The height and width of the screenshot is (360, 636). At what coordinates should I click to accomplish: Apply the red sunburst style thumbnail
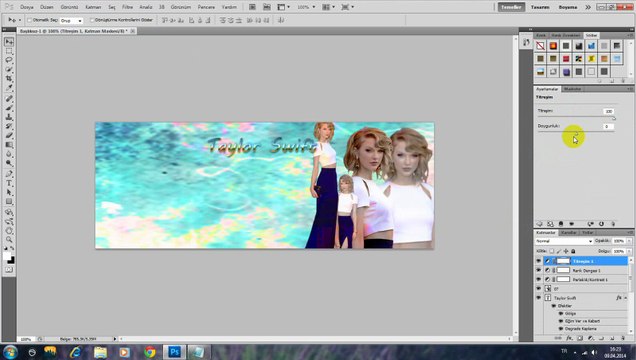pyautogui.click(x=553, y=46)
